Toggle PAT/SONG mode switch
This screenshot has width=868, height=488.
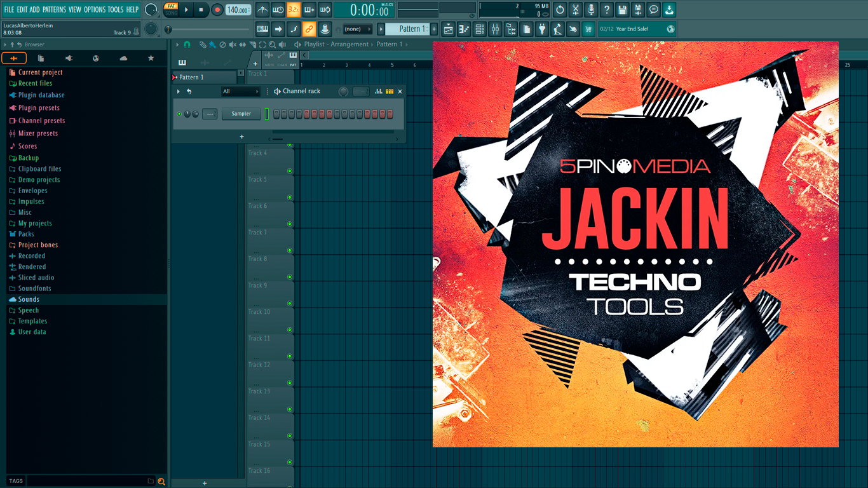[171, 9]
